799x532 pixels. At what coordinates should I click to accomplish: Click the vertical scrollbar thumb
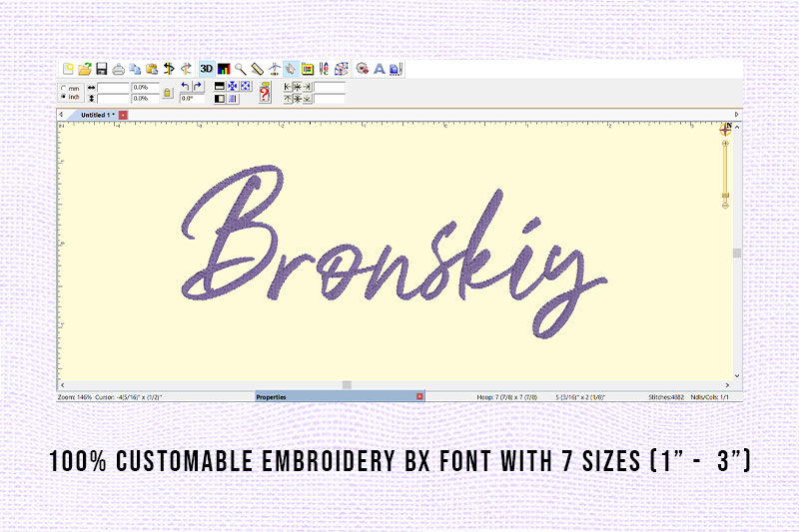coord(737,253)
